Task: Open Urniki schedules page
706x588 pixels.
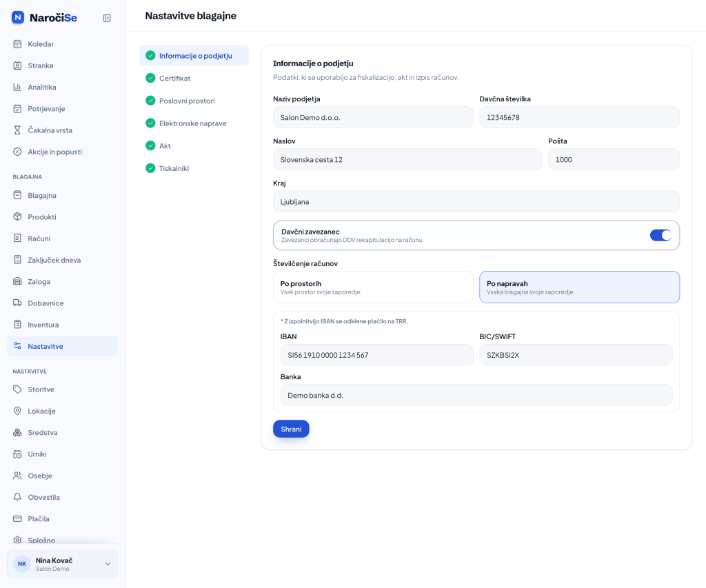Action: pyautogui.click(x=63, y=454)
